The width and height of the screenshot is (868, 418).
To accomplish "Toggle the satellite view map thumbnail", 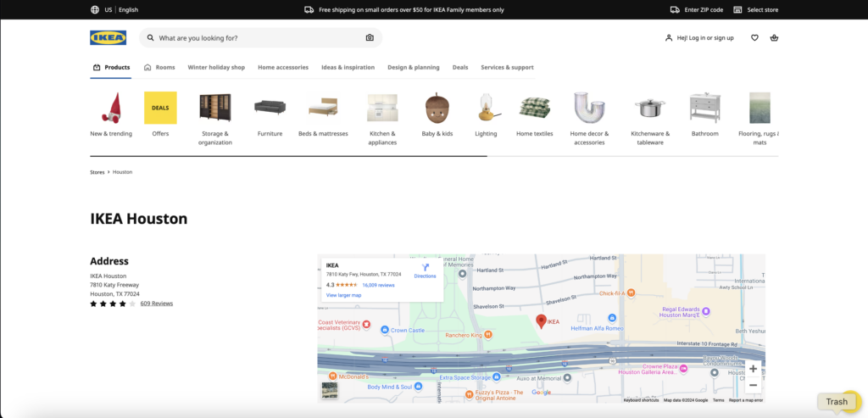I will (x=330, y=390).
